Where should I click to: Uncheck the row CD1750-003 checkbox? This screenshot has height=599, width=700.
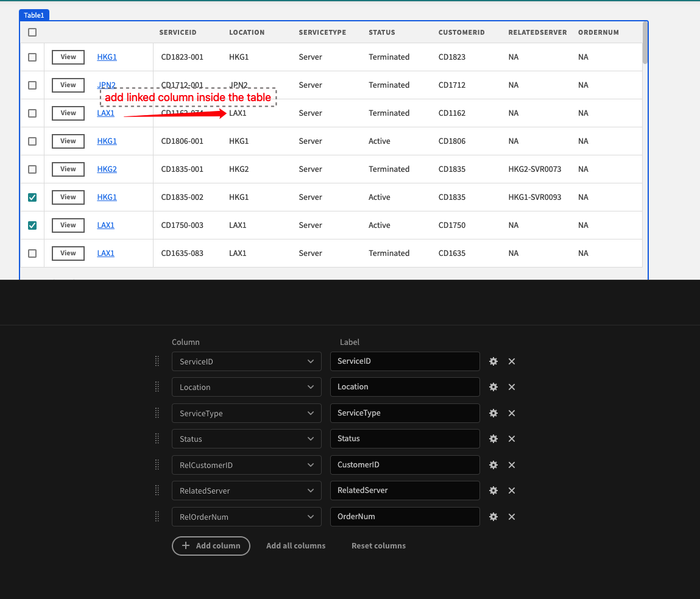pos(32,225)
